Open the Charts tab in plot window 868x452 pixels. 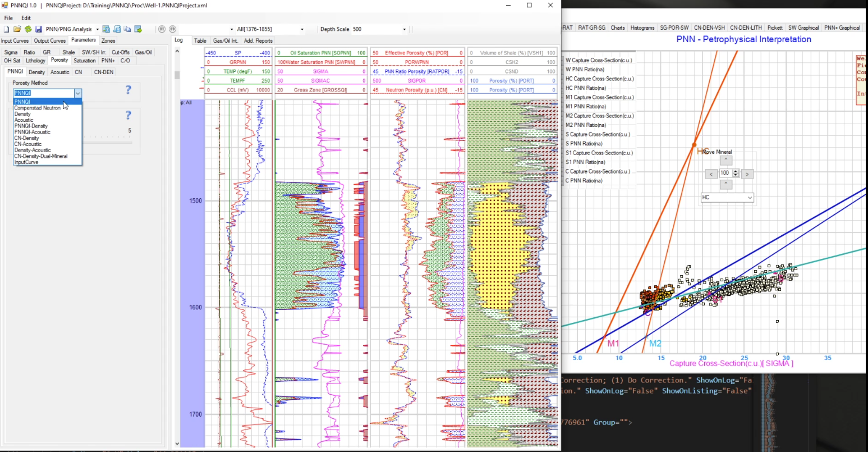click(618, 28)
